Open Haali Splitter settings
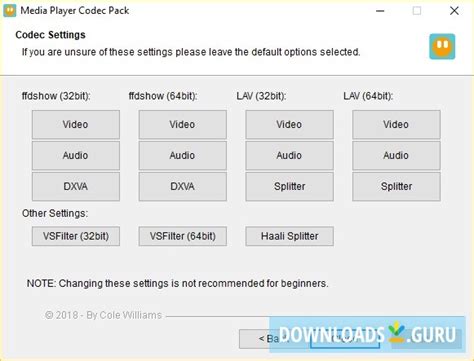 (x=289, y=236)
